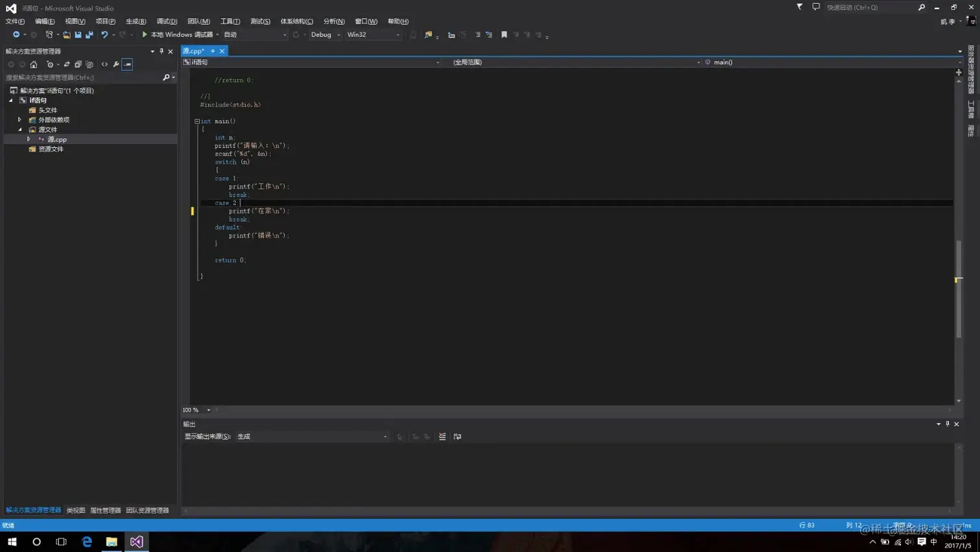Open the Debug configuration dropdown
Screen dimensions: 980x552
point(325,35)
